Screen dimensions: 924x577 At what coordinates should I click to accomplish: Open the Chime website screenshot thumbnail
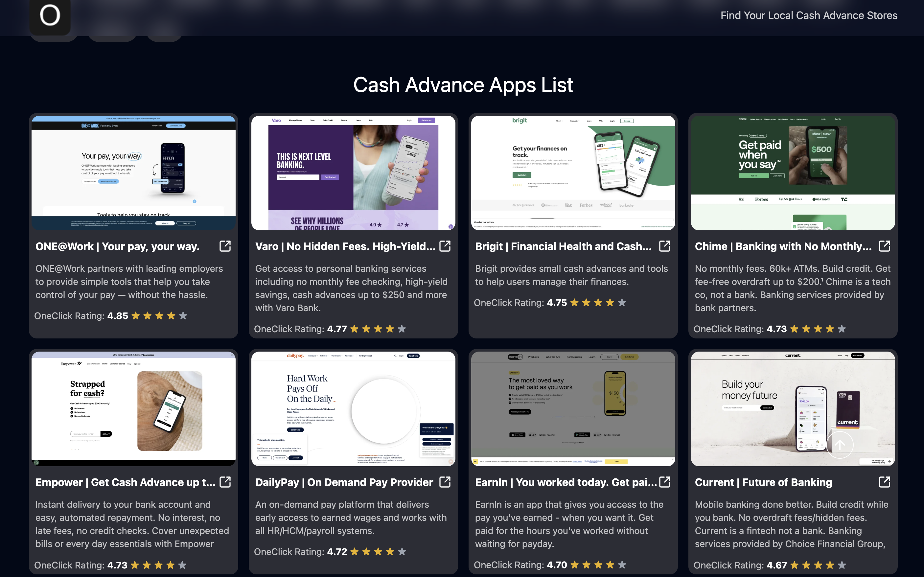click(x=793, y=173)
